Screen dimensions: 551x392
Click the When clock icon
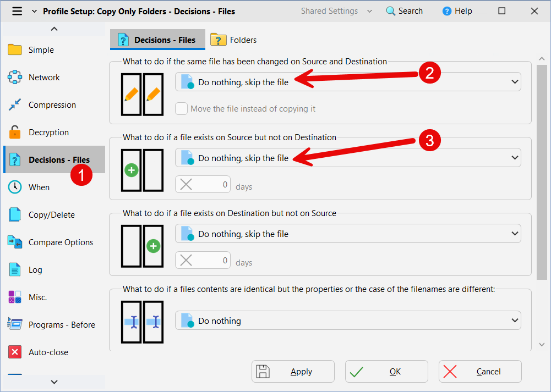pos(15,187)
